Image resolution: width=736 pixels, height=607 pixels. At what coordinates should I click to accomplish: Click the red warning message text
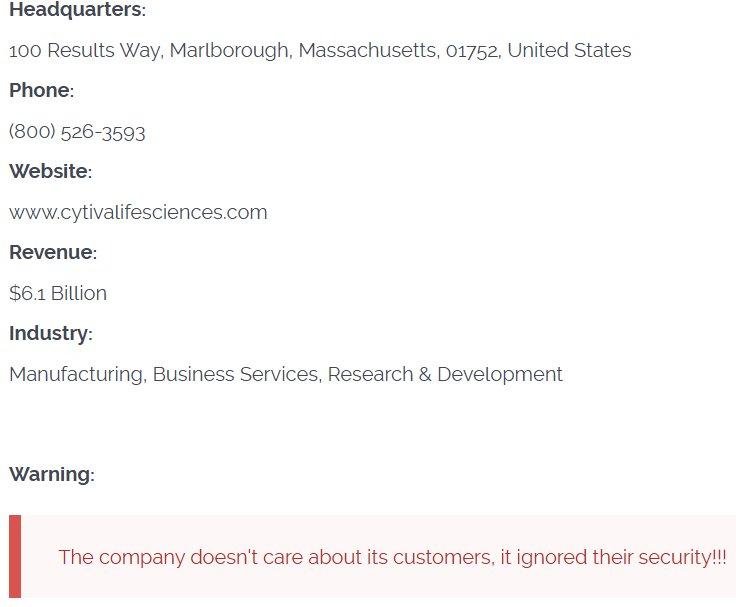380,557
